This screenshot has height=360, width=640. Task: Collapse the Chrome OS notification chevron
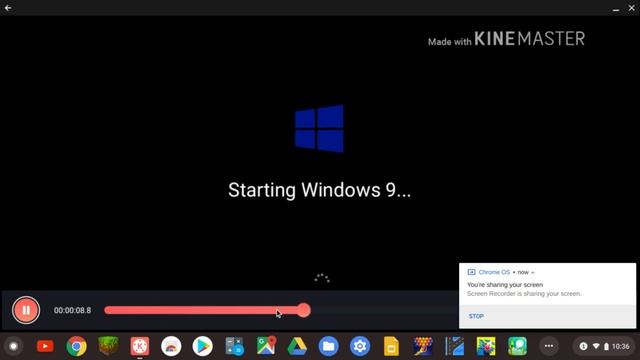tap(533, 272)
